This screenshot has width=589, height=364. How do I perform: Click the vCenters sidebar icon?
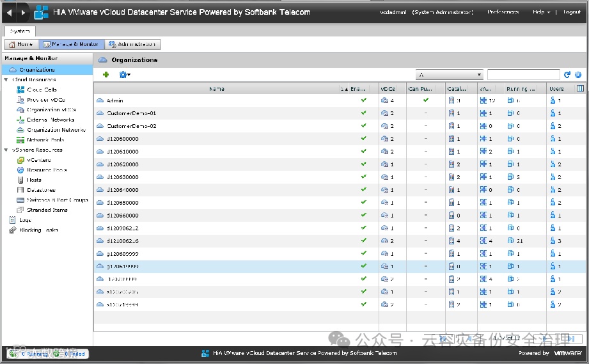[x=20, y=160]
